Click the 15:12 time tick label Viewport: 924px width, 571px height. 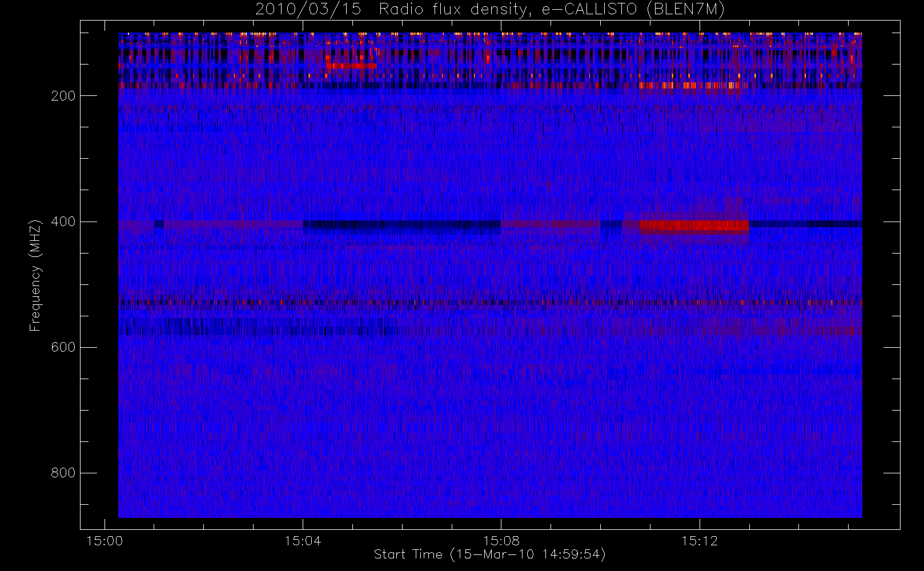pos(700,541)
